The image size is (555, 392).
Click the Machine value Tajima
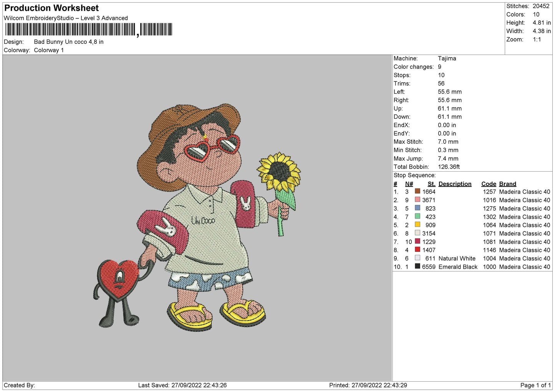447,58
